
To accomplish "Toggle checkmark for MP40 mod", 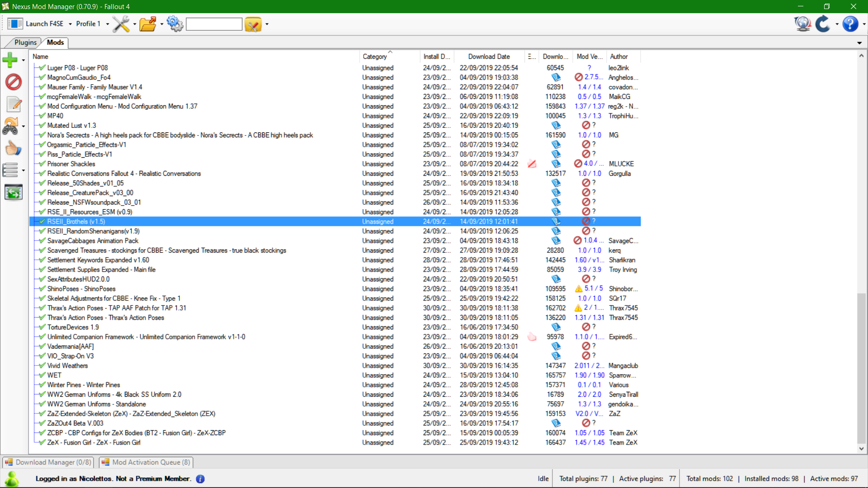I will point(42,116).
